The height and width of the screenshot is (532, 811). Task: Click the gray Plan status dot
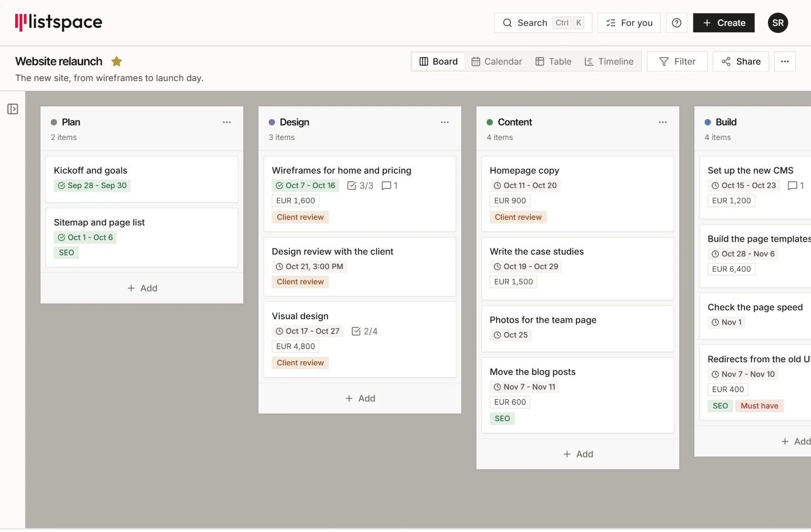point(54,122)
